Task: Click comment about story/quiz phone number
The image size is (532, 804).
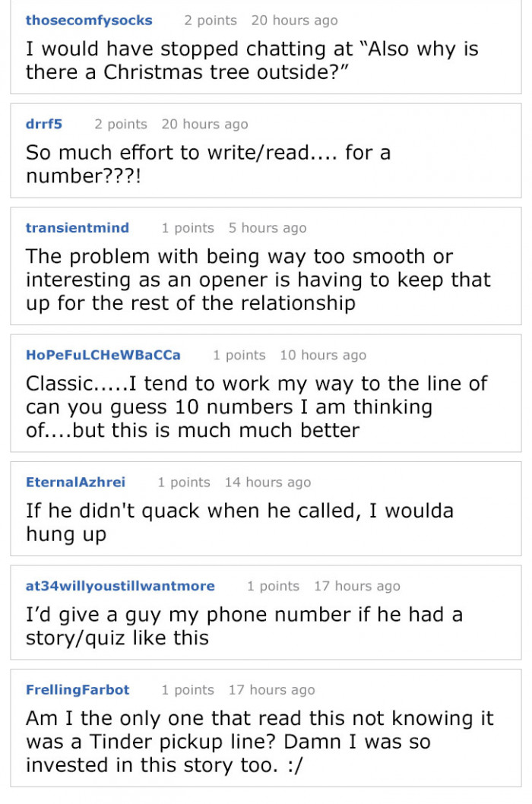Action: [244, 626]
